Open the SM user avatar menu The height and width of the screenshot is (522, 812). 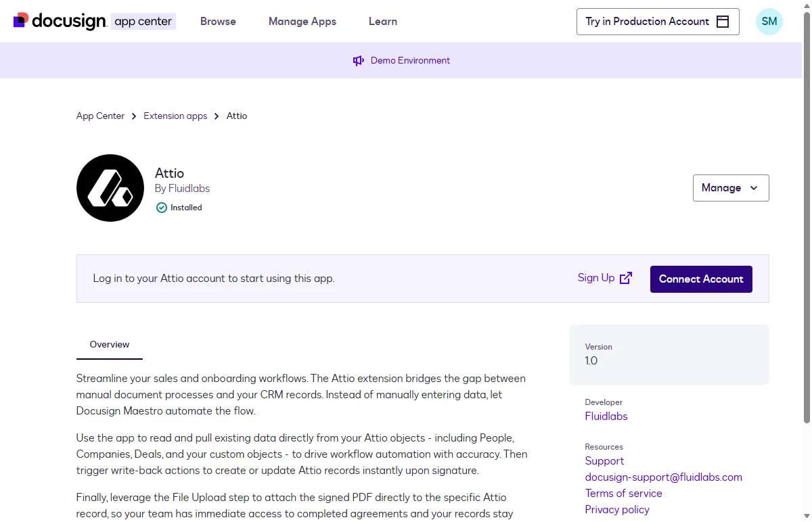point(769,22)
